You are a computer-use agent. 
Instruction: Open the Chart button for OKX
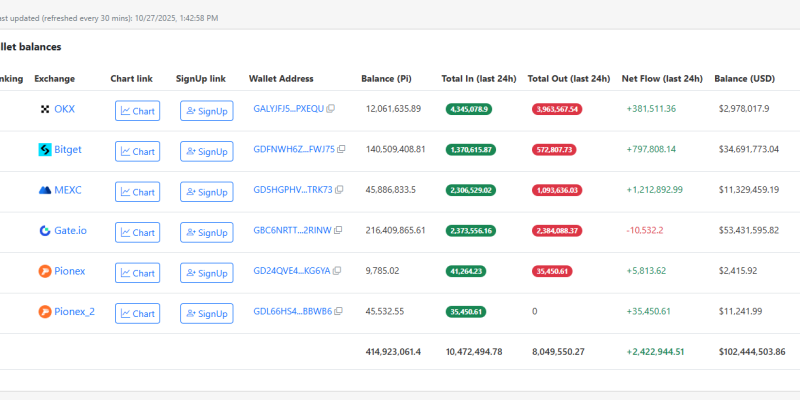(137, 111)
